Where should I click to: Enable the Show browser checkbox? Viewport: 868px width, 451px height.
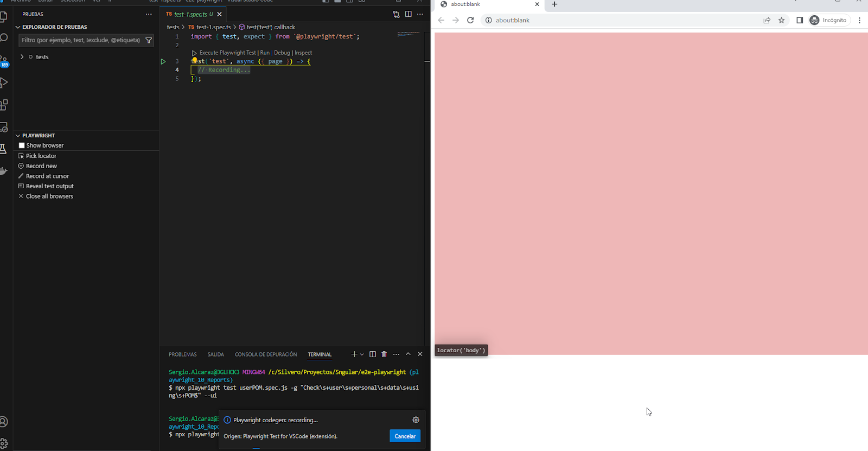pos(22,145)
